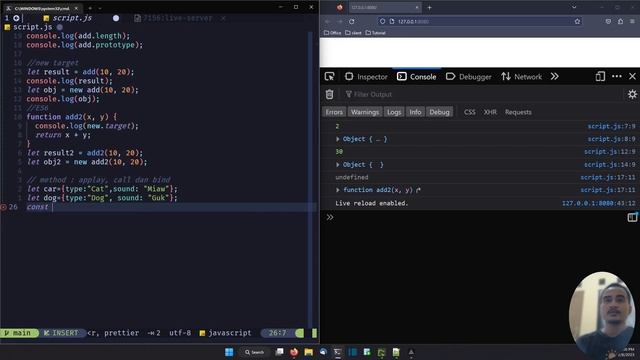Toggle the Info filter

click(x=415, y=112)
